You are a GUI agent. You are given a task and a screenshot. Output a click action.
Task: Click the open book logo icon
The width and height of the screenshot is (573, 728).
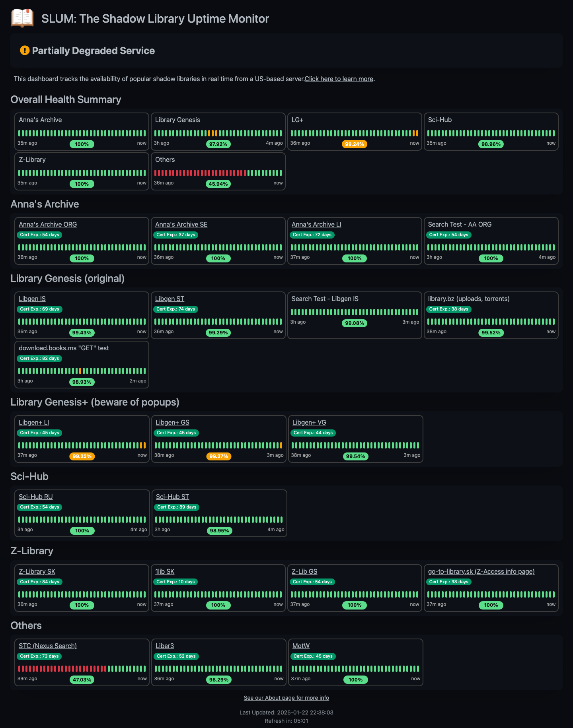coord(22,18)
